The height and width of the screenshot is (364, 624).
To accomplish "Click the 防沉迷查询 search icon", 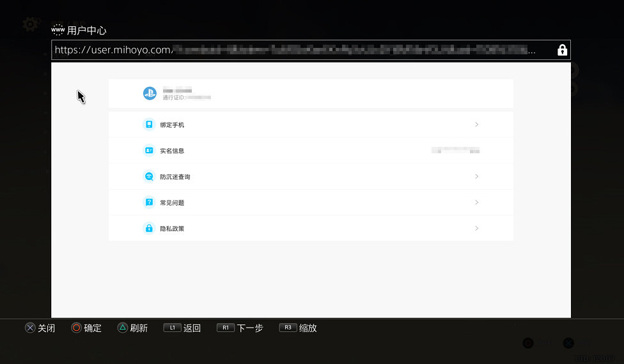I will coord(149,176).
